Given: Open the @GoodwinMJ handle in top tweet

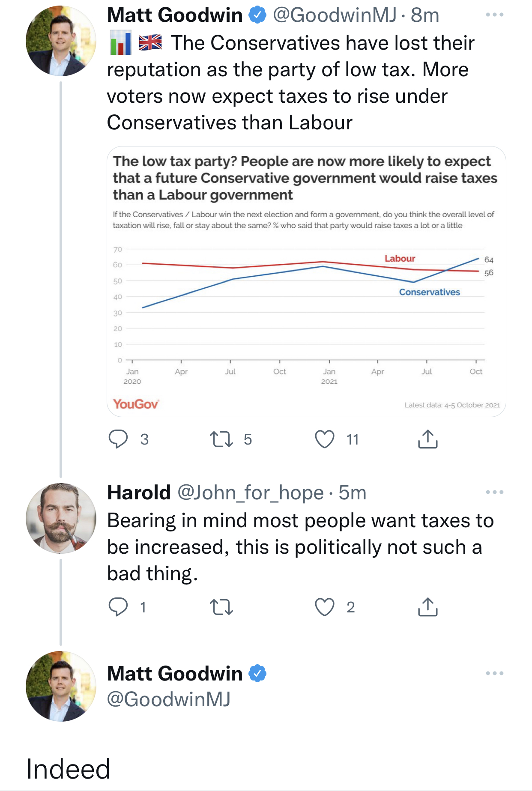Looking at the screenshot, I should pos(335,15).
